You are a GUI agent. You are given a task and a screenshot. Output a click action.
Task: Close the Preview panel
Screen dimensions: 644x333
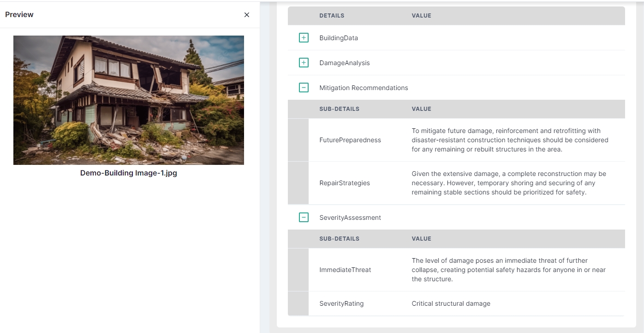(247, 15)
